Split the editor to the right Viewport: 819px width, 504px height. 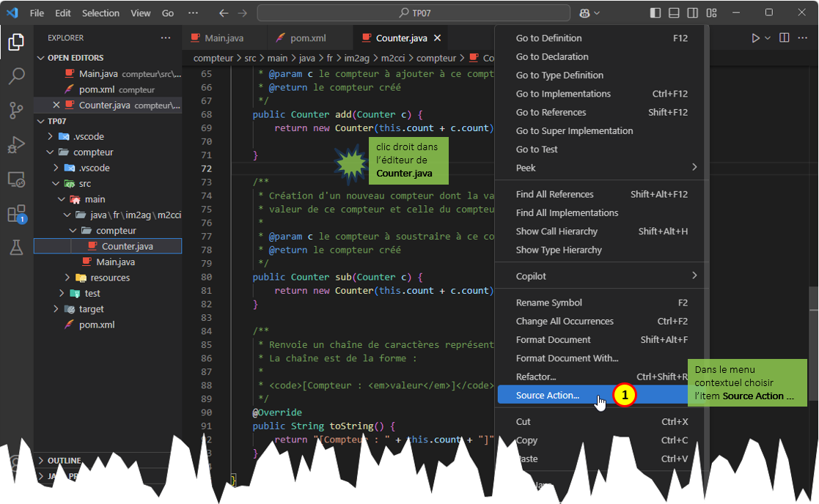784,38
